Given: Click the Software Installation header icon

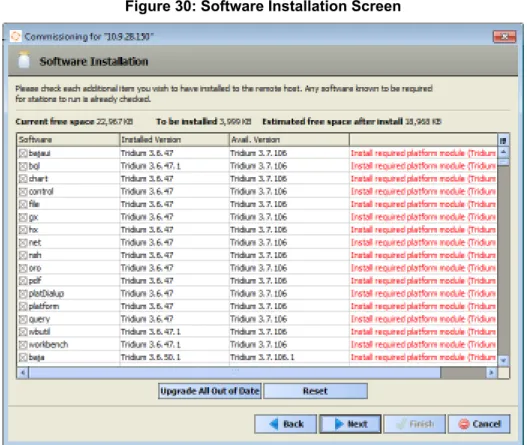Looking at the screenshot, I should 24,59.
